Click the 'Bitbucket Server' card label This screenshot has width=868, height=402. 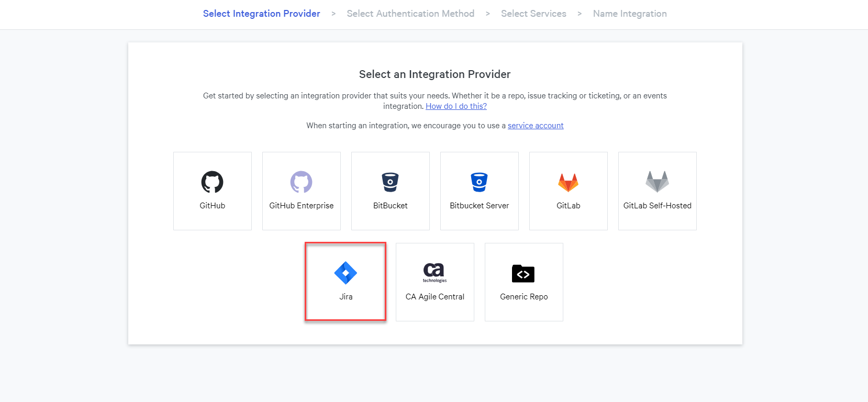click(x=480, y=206)
